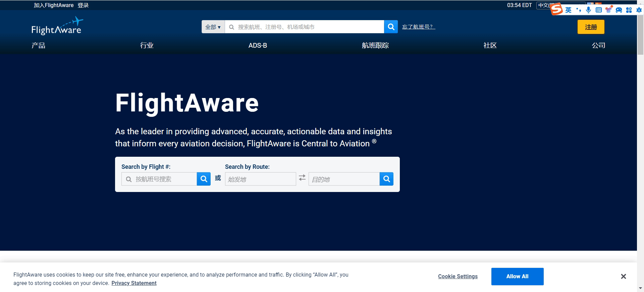Viewport: 644px width, 292px height.
Task: Toggle Sogou English/Chinese mode (英)
Action: click(568, 10)
